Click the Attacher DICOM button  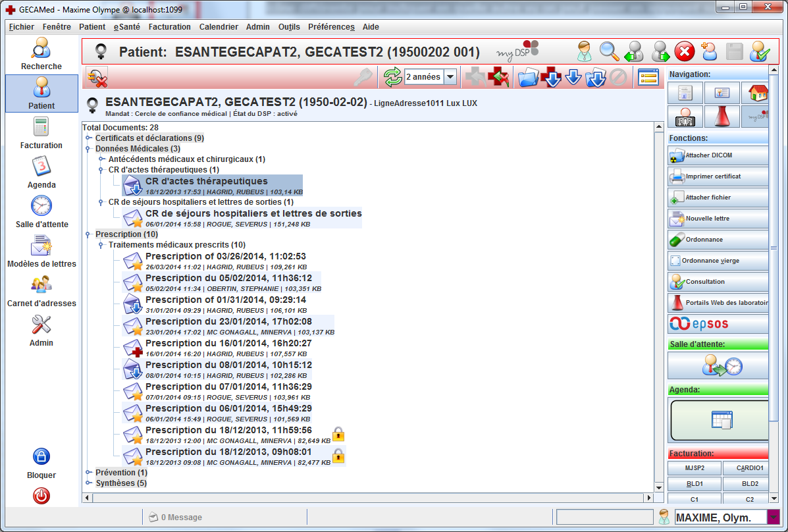click(x=718, y=155)
